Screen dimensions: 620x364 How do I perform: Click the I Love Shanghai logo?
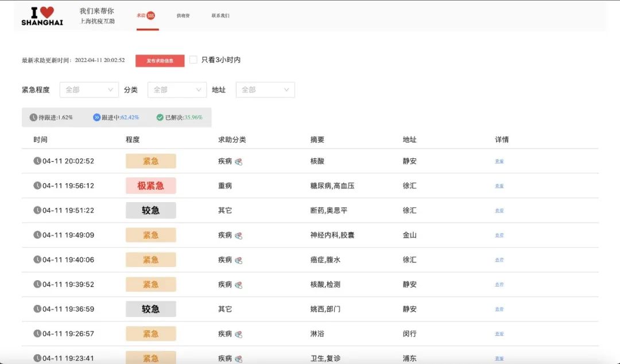42,16
